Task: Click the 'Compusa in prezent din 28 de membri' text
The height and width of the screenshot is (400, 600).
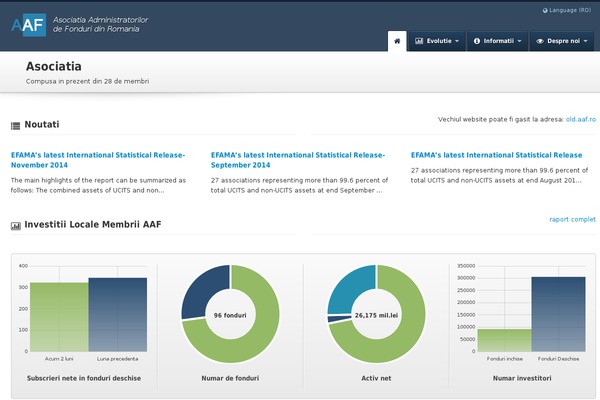Action: click(88, 81)
